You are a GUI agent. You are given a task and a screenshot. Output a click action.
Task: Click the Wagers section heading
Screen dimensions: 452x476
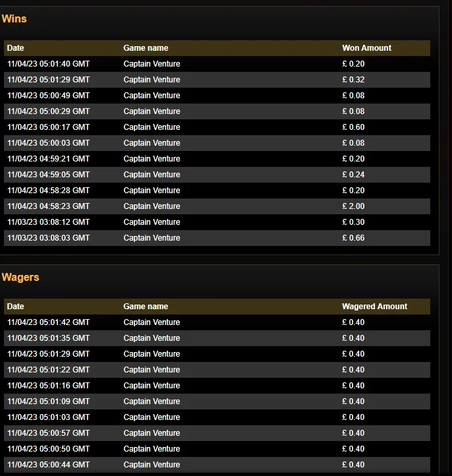coord(20,277)
